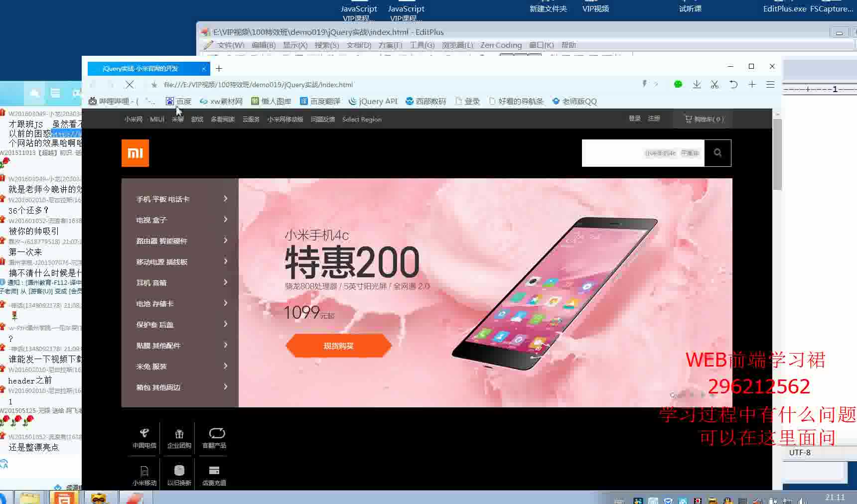The height and width of the screenshot is (504, 857).
Task: Expand 耳机 音箱 category
Action: coord(180,283)
